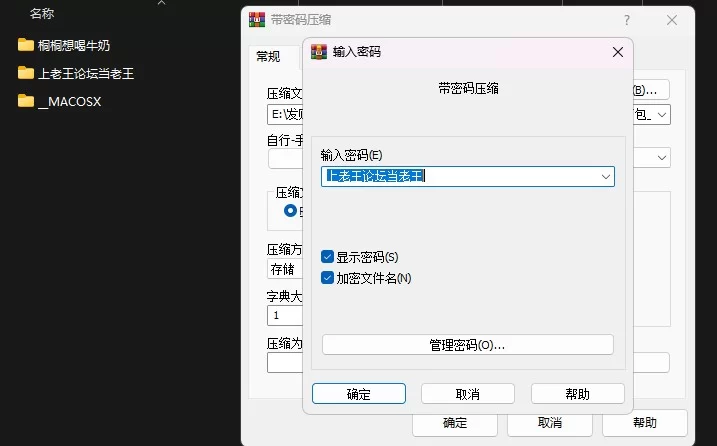The image size is (717, 446).
Task: Click 帮助 in the 输入密码 dialog
Action: pyautogui.click(x=577, y=394)
